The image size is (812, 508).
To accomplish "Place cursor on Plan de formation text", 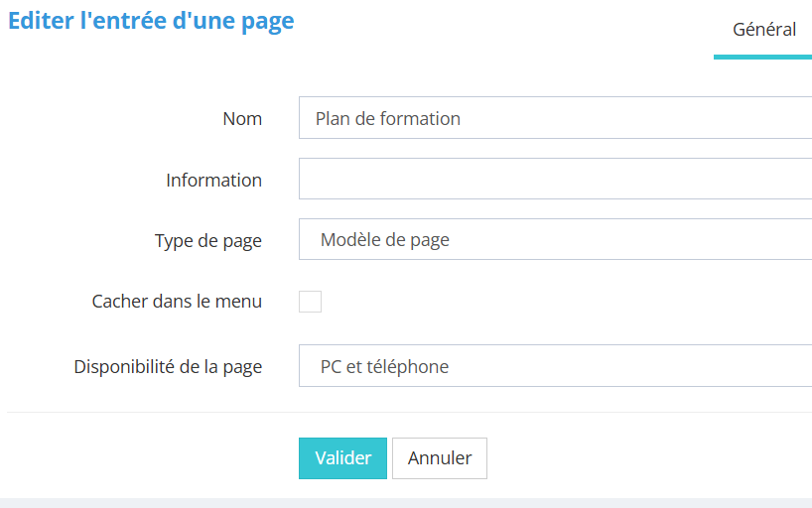I will click(x=387, y=118).
